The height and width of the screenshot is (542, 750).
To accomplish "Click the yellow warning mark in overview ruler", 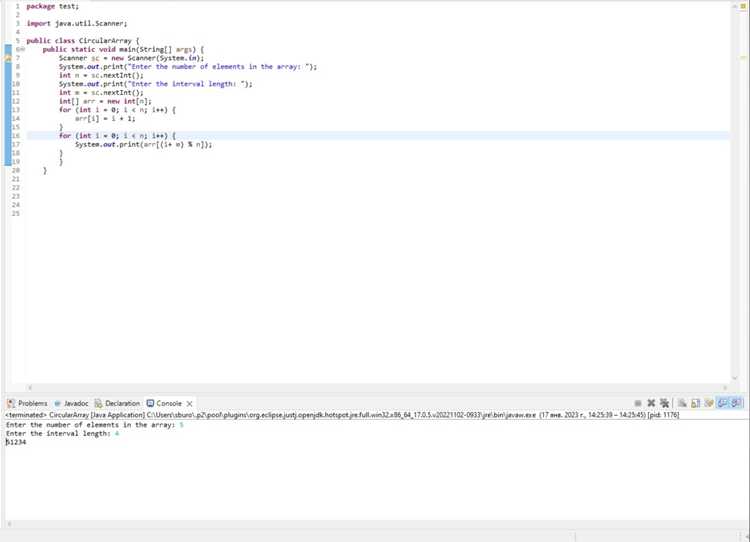I will pos(743,57).
